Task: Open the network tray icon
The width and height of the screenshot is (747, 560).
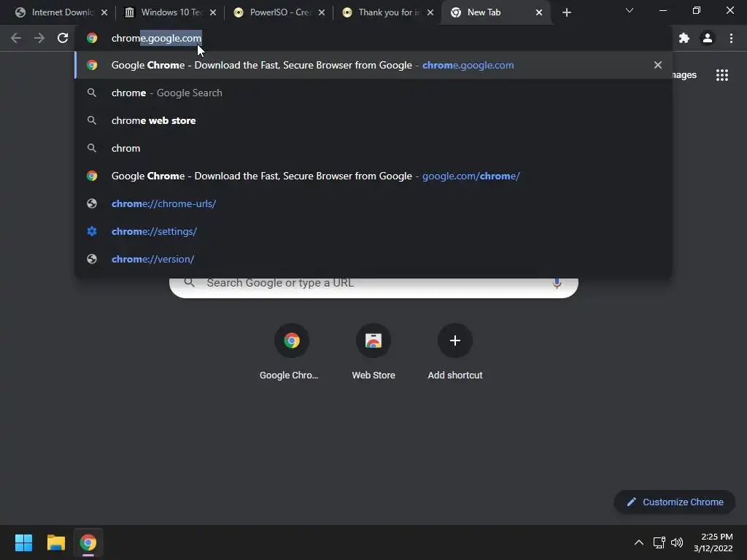Action: (659, 542)
